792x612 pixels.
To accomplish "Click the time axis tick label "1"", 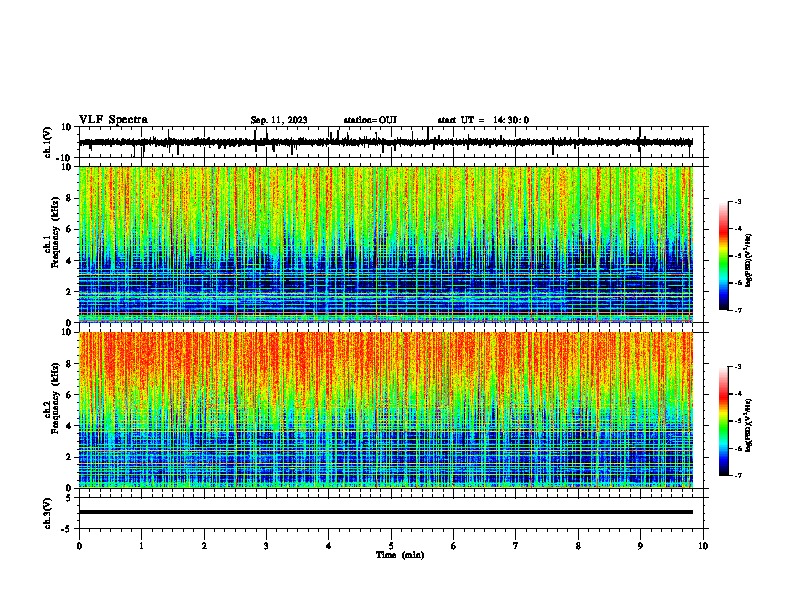I will (142, 546).
